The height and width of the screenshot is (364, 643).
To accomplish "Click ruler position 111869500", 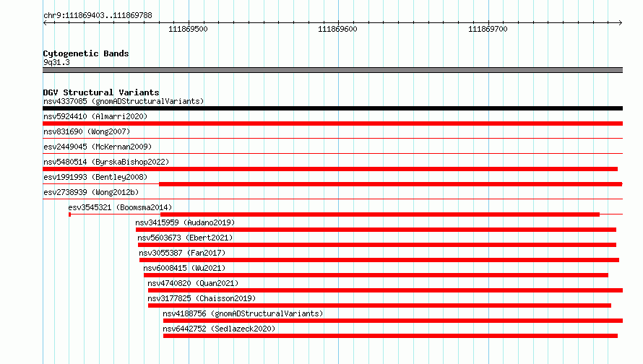I will coord(188,29).
